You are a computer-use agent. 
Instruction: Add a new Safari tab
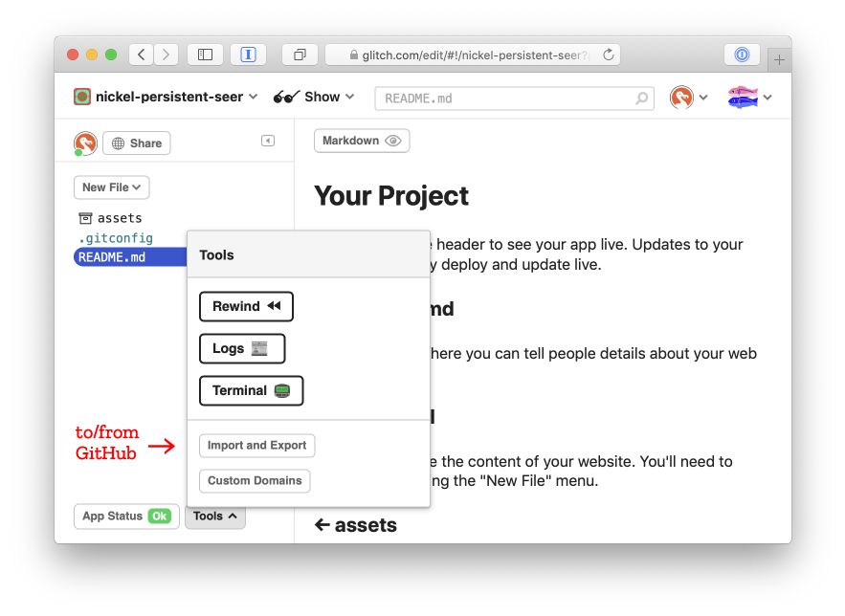pyautogui.click(x=779, y=59)
